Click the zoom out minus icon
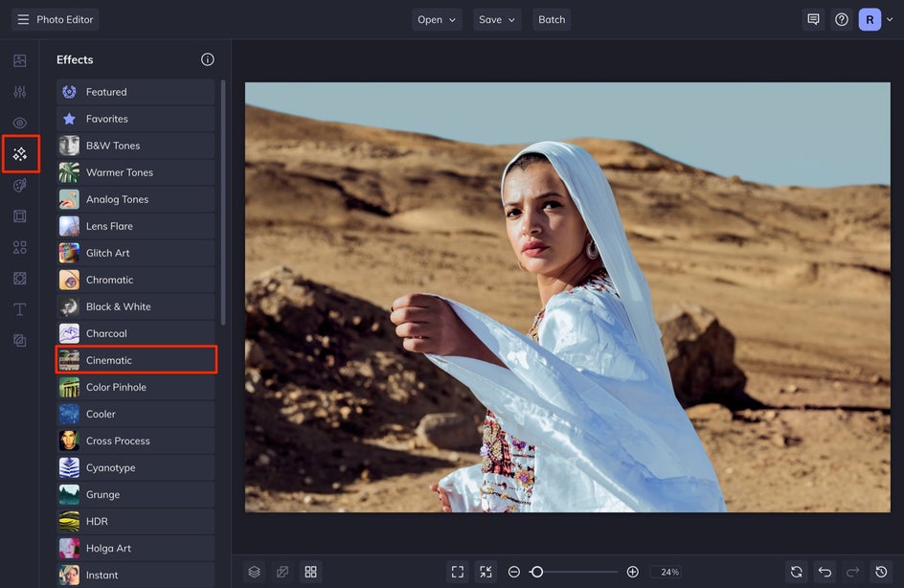Viewport: 904px width, 588px height. click(x=514, y=572)
